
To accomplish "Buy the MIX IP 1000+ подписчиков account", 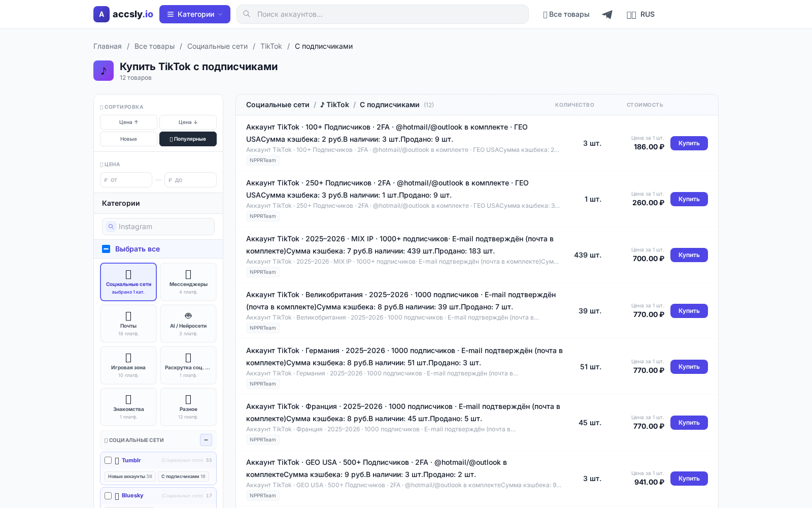I will pyautogui.click(x=689, y=255).
